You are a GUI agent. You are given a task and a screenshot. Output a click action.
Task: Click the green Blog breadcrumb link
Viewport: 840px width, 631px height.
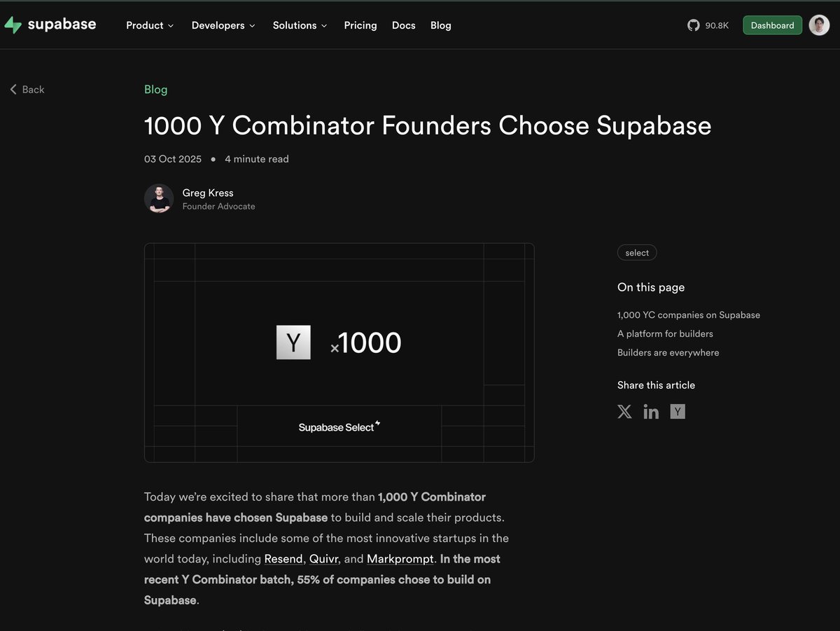pos(155,90)
